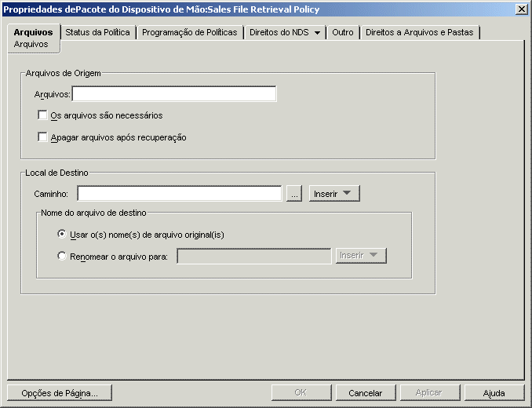
Task: Close the properties dialog window
Action: click(522, 9)
